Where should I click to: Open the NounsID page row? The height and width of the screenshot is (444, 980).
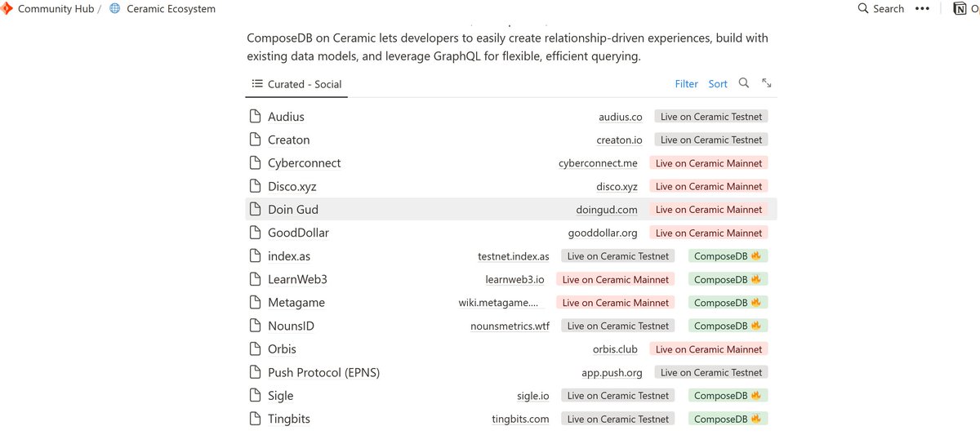pyautogui.click(x=511, y=326)
